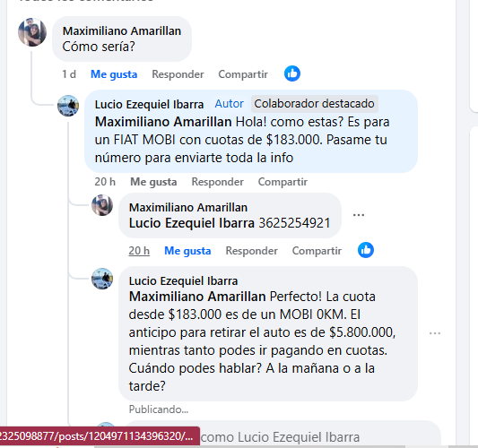Open like reaction on "Cómo sería?" comment

click(292, 73)
